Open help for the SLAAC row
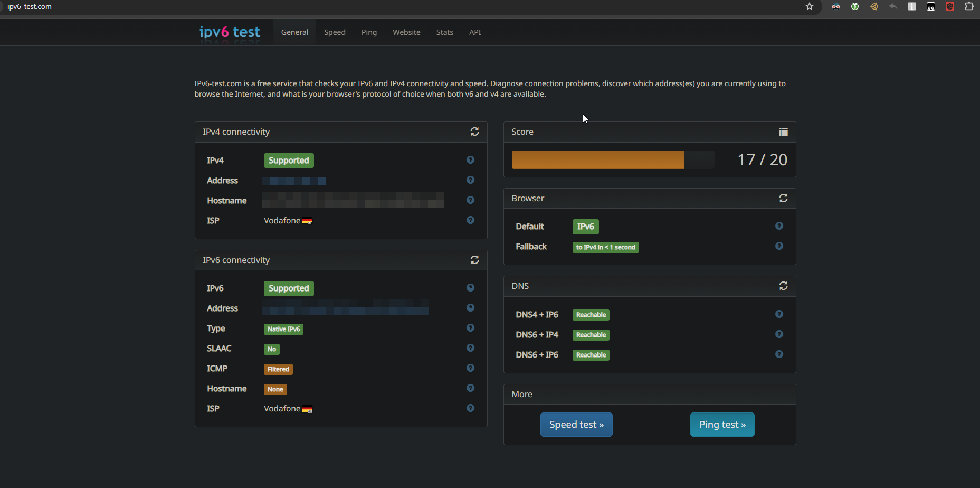Viewport: 980px width, 488px height. click(x=470, y=348)
